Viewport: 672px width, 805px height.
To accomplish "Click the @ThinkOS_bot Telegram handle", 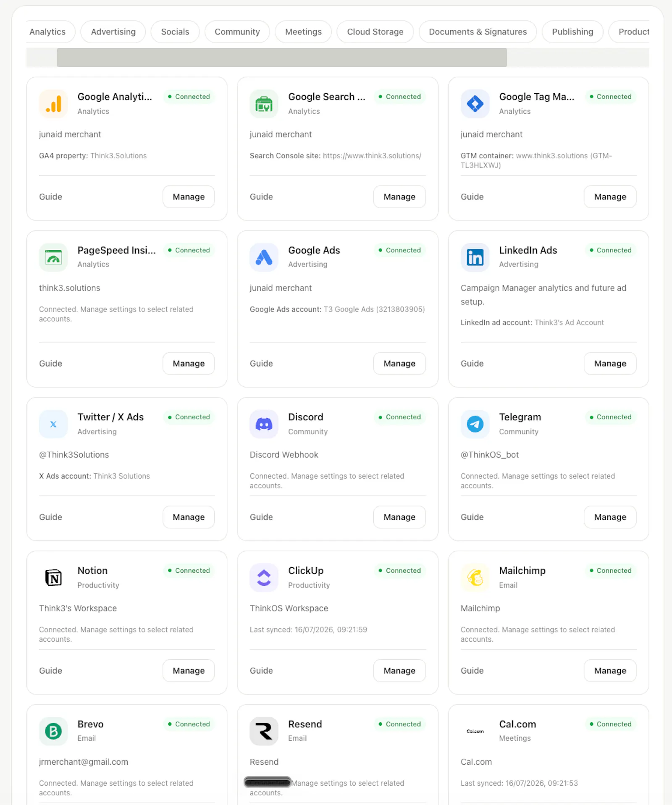I will click(x=490, y=455).
